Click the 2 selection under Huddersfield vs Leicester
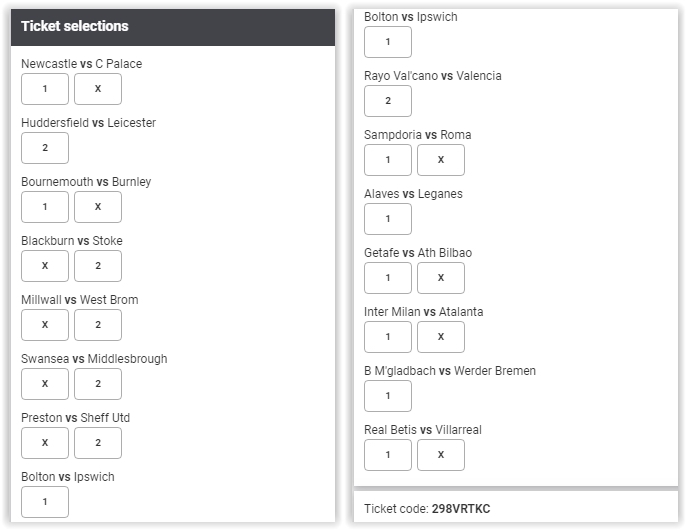Screen dimensions: 686x530 pos(45,148)
